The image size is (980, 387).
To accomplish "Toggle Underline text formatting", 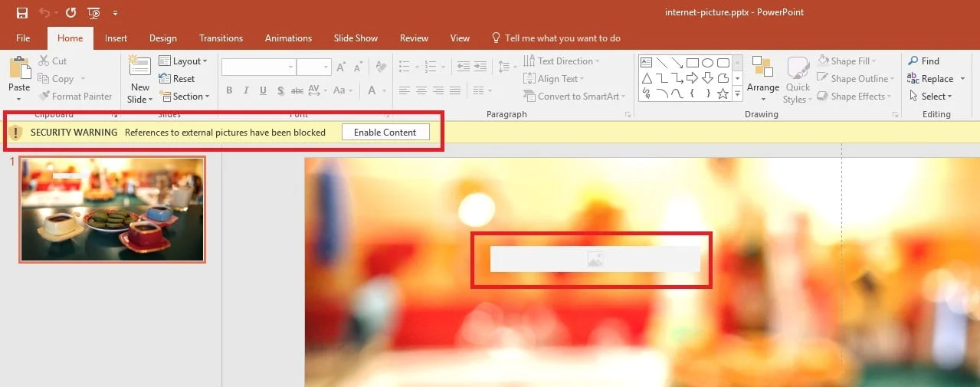I will tap(263, 90).
